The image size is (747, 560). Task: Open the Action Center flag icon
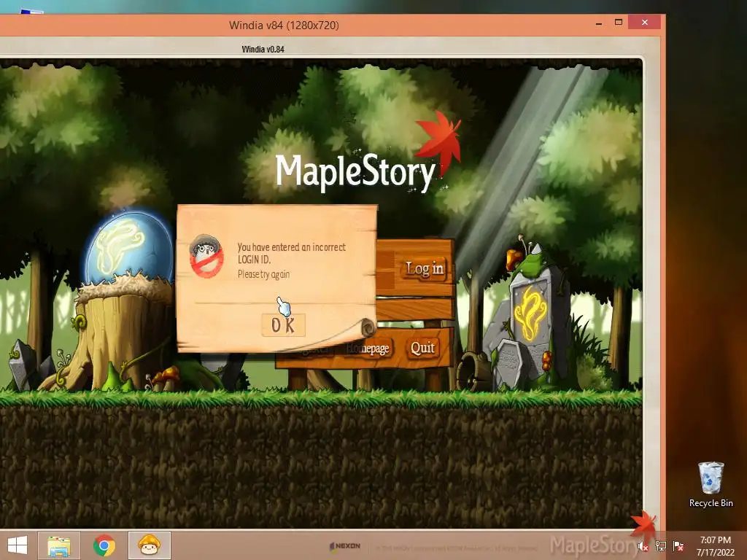click(x=678, y=546)
